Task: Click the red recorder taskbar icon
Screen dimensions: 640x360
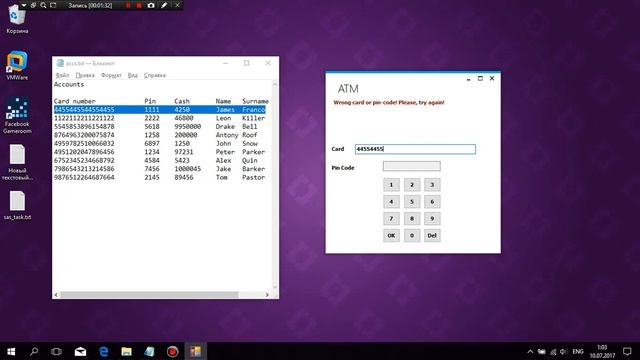Action: click(172, 351)
